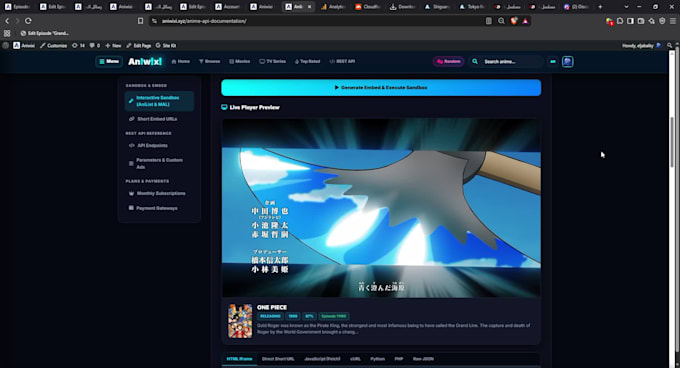The image size is (680, 368).
Task: Click the comments bubble in the admin bar
Action: pos(95,46)
